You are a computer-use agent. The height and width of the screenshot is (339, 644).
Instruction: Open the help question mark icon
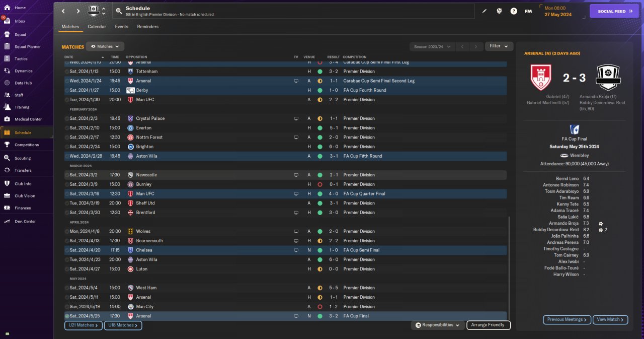tap(514, 11)
